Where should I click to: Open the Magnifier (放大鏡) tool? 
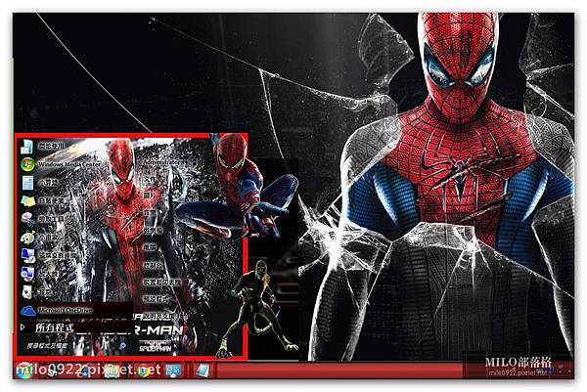tap(41, 274)
